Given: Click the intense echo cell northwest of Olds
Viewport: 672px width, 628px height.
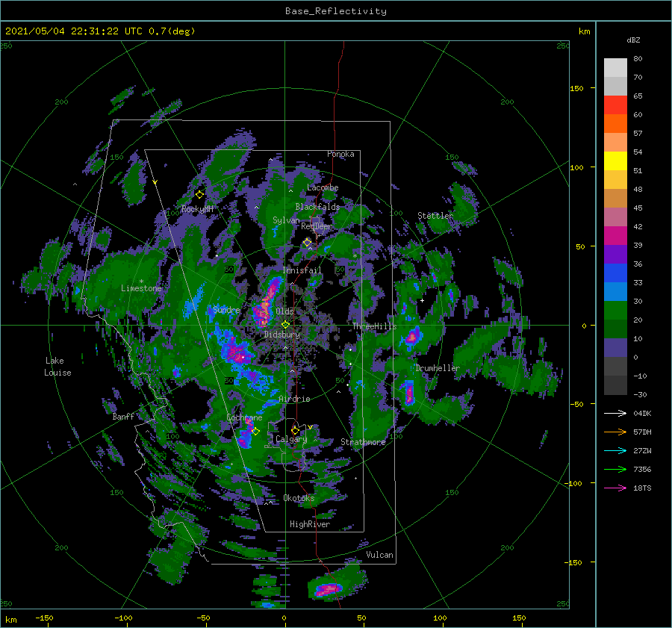Looking at the screenshot, I should (266, 302).
